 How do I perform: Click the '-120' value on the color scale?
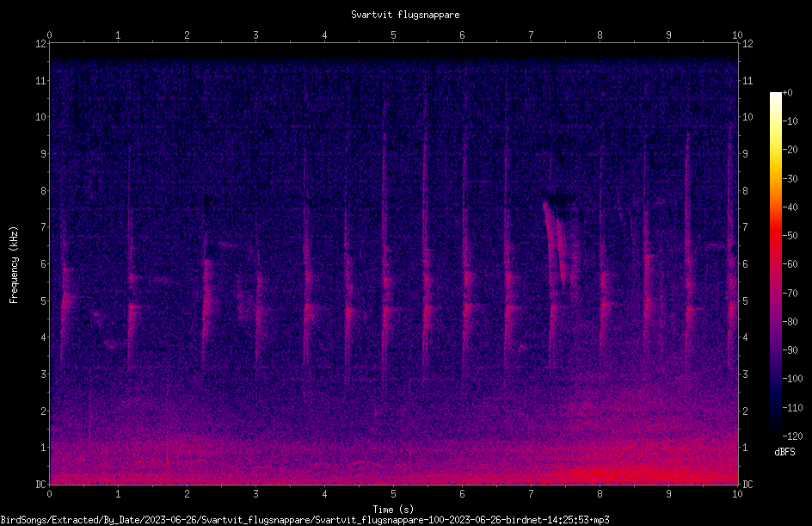click(x=792, y=436)
